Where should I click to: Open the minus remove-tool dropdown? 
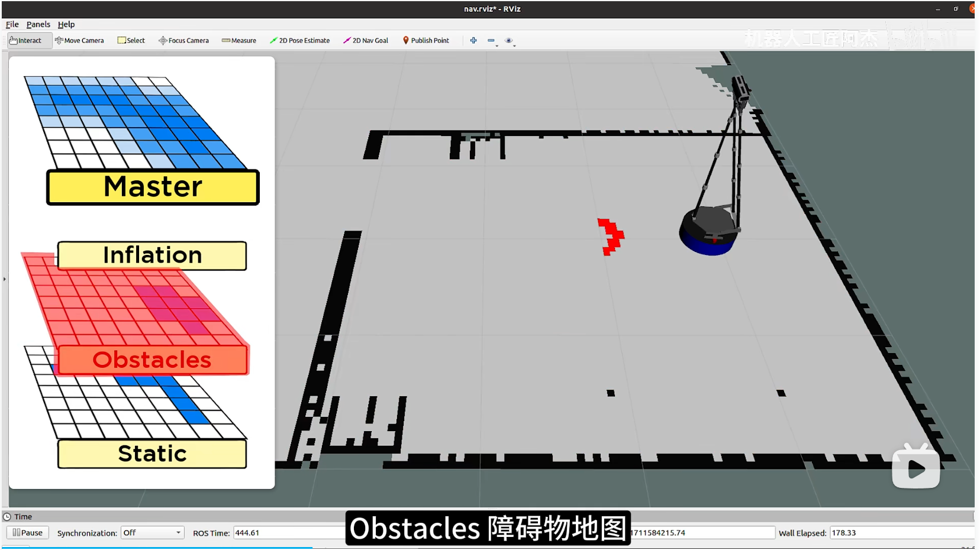pyautogui.click(x=492, y=41)
